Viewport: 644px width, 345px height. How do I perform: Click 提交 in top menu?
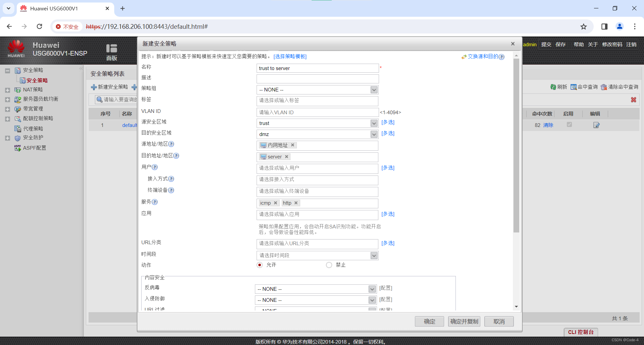pos(546,44)
